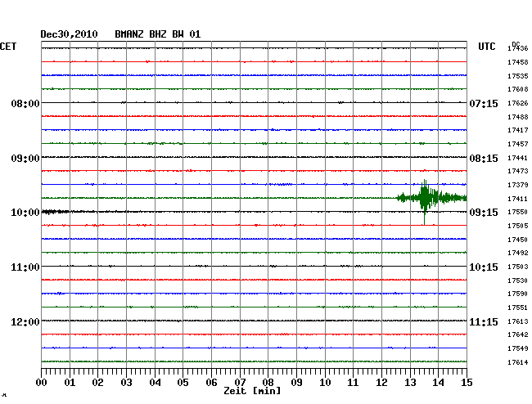Pick the DC value '17503'
This screenshot has height=404, width=532.
pos(518,267)
